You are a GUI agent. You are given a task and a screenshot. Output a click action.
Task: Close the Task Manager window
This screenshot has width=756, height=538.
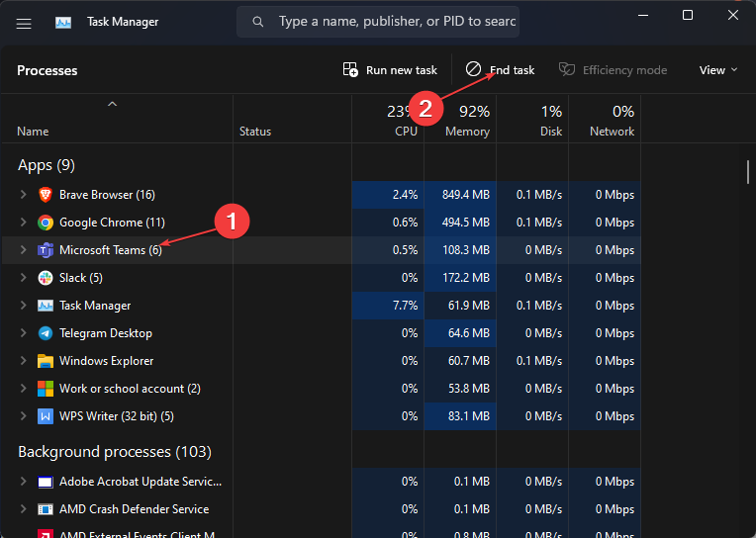[x=733, y=16]
